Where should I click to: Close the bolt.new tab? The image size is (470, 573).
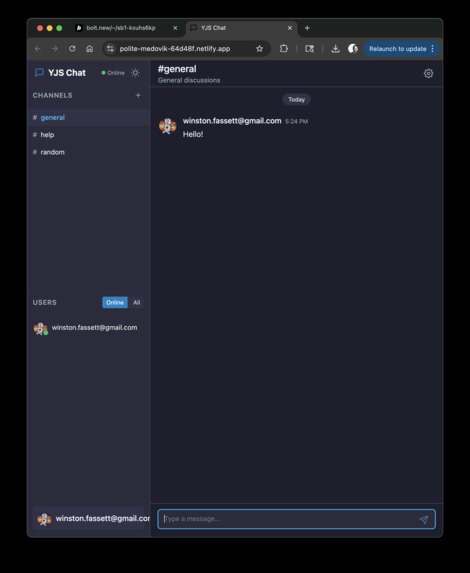coord(175,28)
